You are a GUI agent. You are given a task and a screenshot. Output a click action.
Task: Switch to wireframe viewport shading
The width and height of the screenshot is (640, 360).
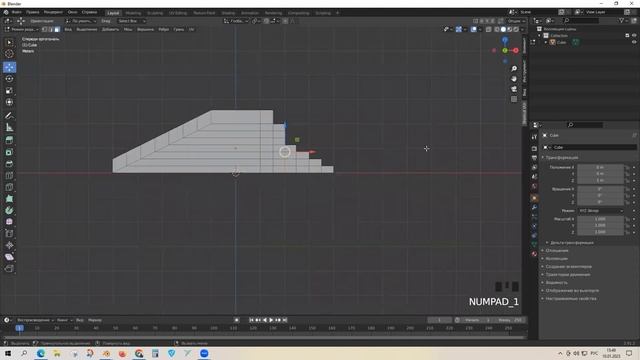pyautogui.click(x=497, y=29)
